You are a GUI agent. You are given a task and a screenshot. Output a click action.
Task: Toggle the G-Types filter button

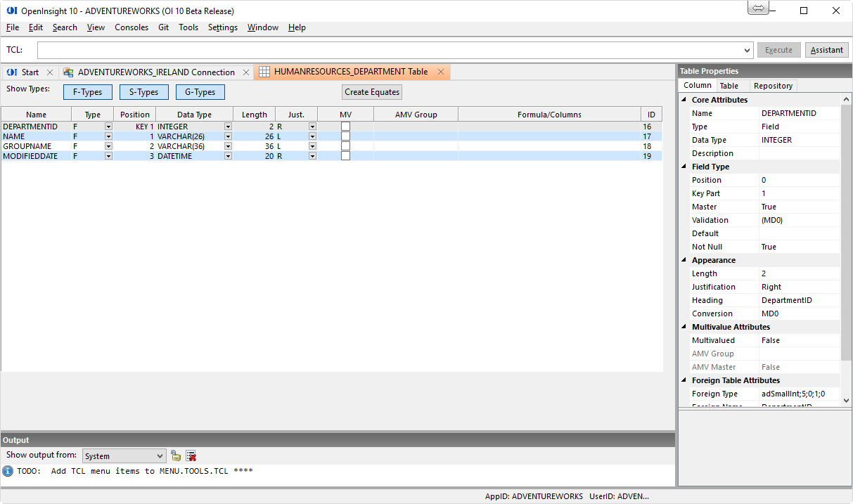point(200,92)
